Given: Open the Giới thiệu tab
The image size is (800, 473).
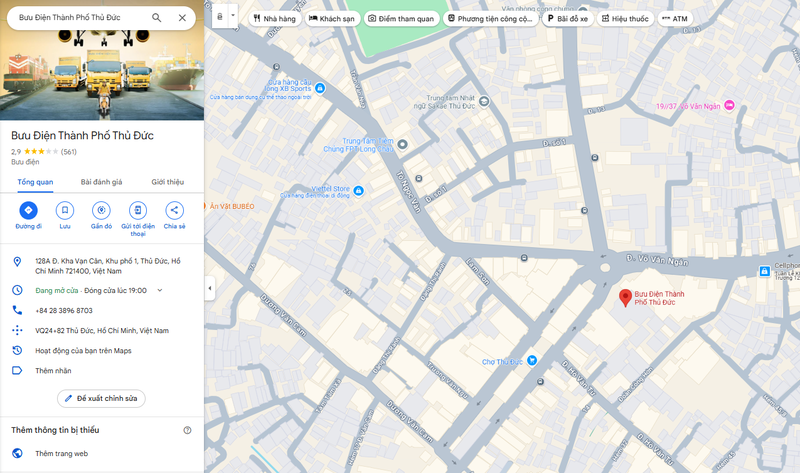Looking at the screenshot, I should pyautogui.click(x=167, y=182).
